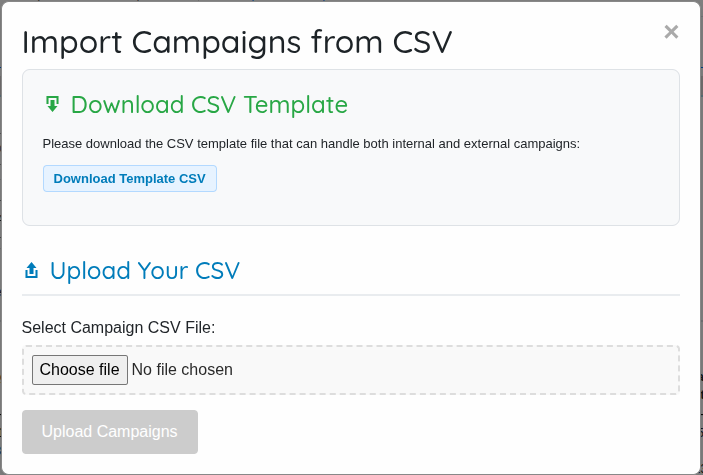This screenshot has width=703, height=475.
Task: Select the 'Upload Your CSV' heading text
Action: pyautogui.click(x=145, y=271)
